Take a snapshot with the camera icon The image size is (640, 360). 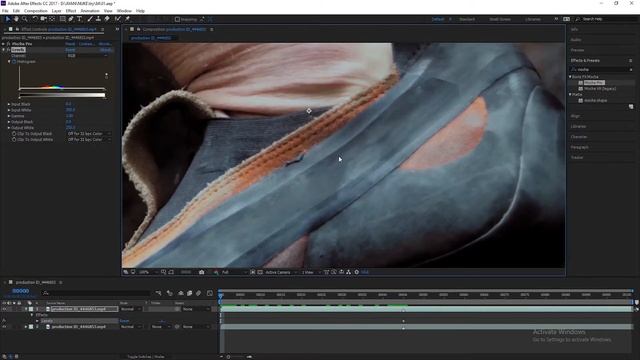click(202, 272)
